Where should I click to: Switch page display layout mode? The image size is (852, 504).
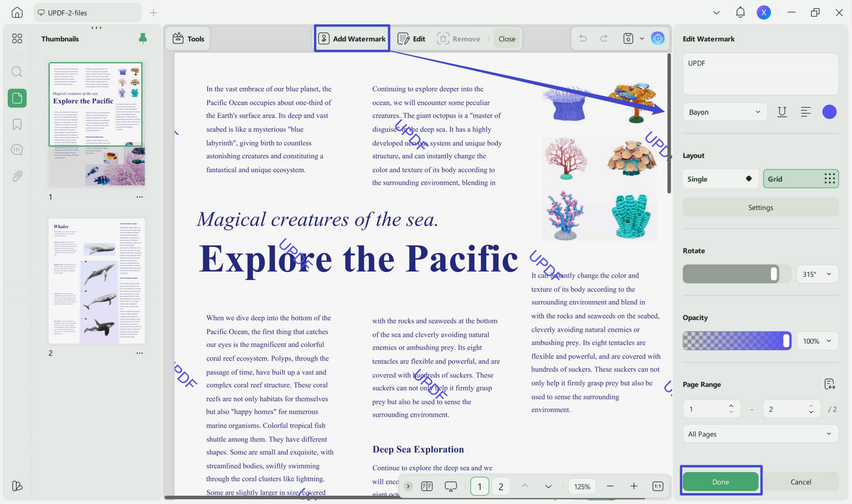coord(427,486)
